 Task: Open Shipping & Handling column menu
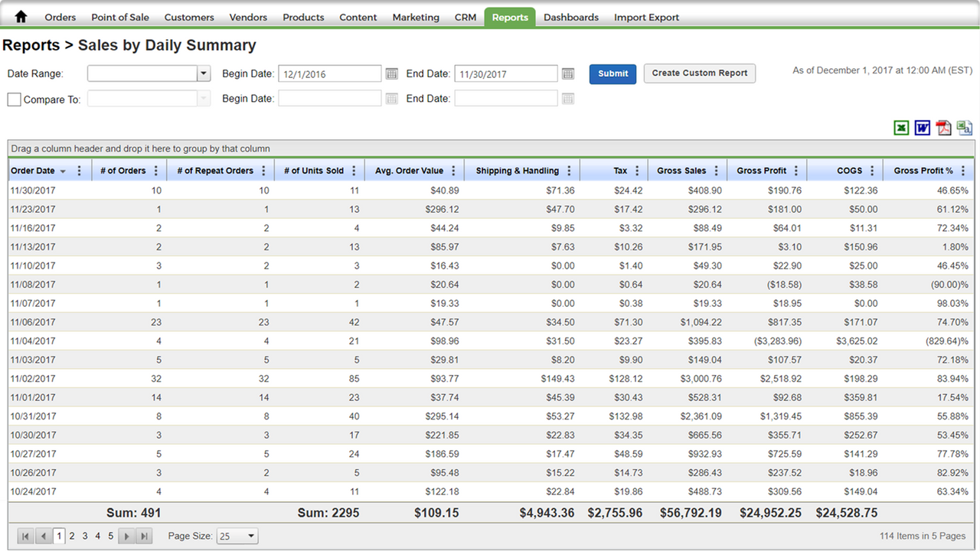570,171
